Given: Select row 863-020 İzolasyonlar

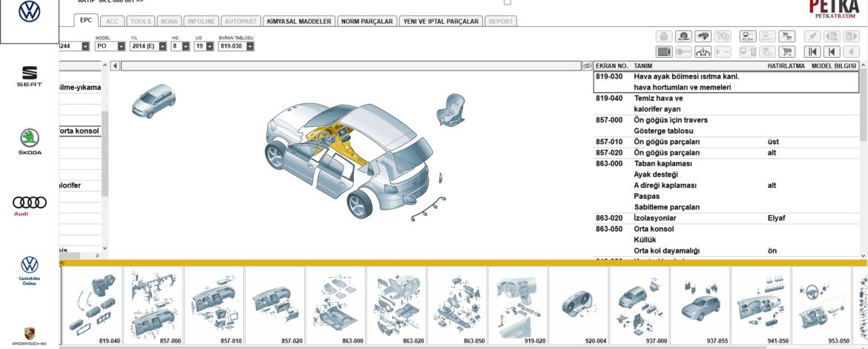Looking at the screenshot, I should pyautogui.click(x=726, y=218).
